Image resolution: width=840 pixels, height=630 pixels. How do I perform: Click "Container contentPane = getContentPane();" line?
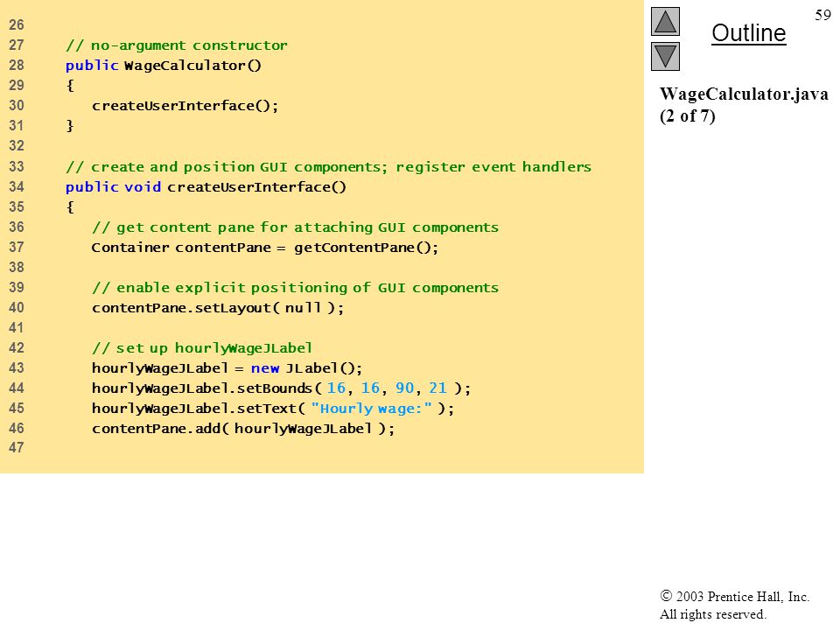pos(264,248)
